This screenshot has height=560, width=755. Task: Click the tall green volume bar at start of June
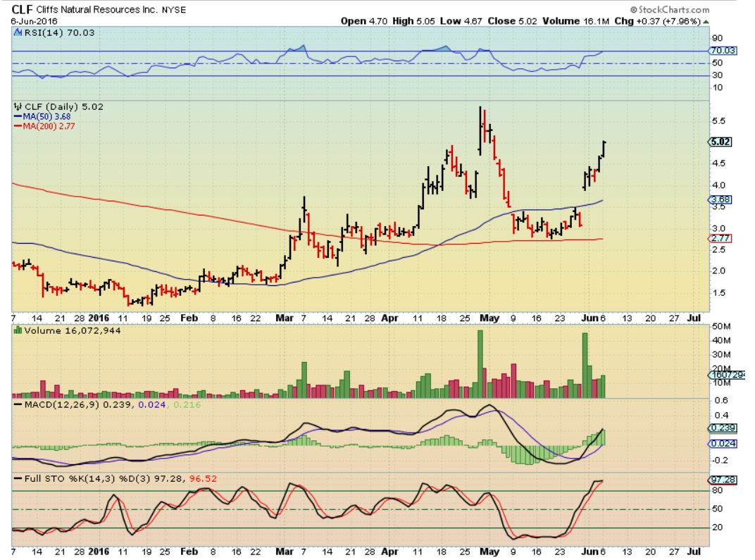pos(585,366)
